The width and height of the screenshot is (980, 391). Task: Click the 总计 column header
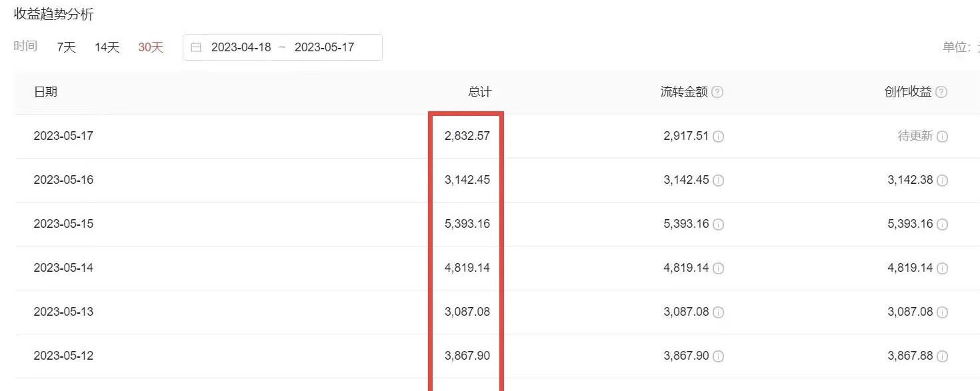[479, 93]
